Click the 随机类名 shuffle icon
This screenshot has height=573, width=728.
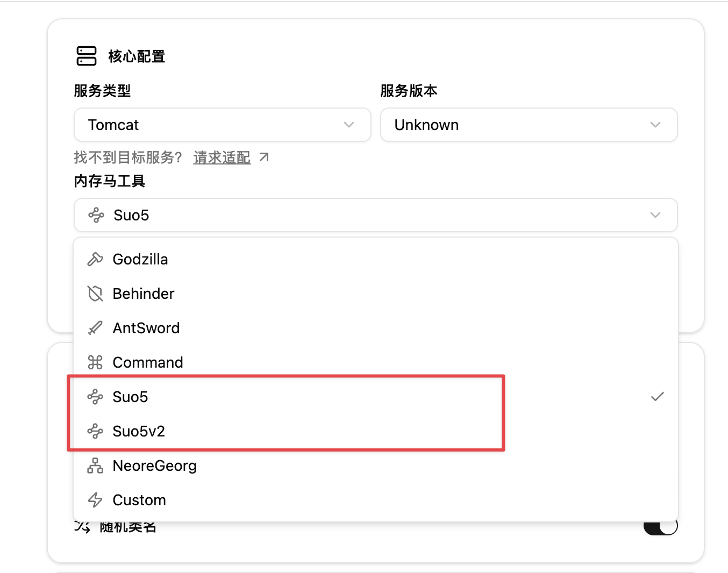[x=82, y=527]
